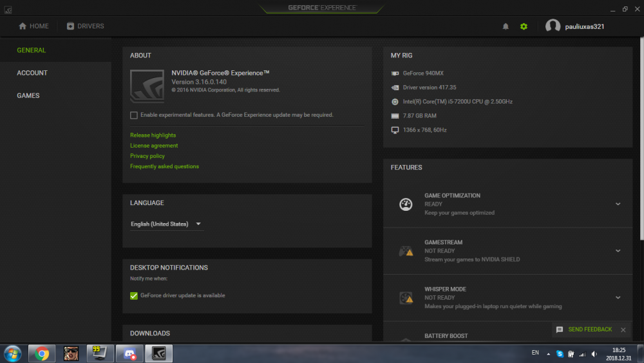Click the RAM memory icon
Screen dimensions: 644x363
click(395, 116)
